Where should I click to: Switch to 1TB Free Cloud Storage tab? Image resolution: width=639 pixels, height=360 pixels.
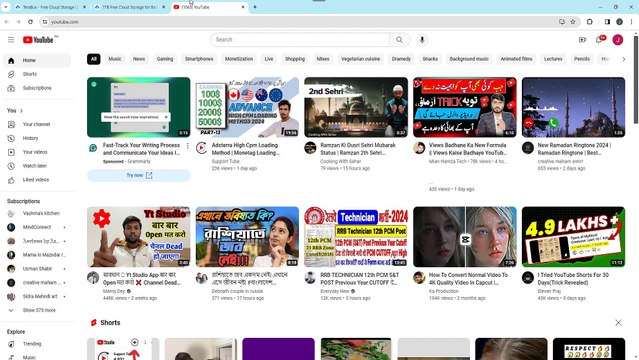[x=130, y=7]
